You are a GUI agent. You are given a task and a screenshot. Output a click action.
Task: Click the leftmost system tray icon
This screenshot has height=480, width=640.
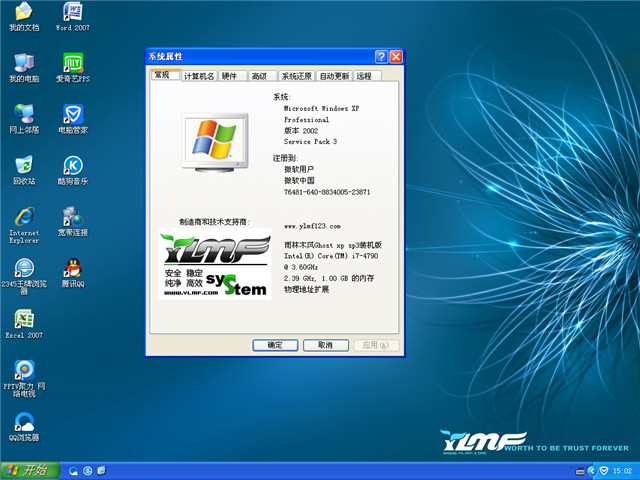click(x=580, y=471)
